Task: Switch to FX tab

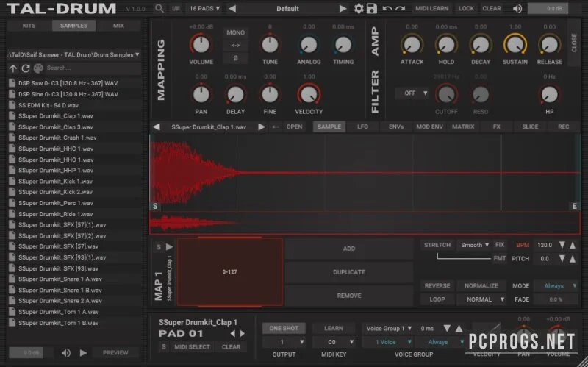Action: point(497,127)
